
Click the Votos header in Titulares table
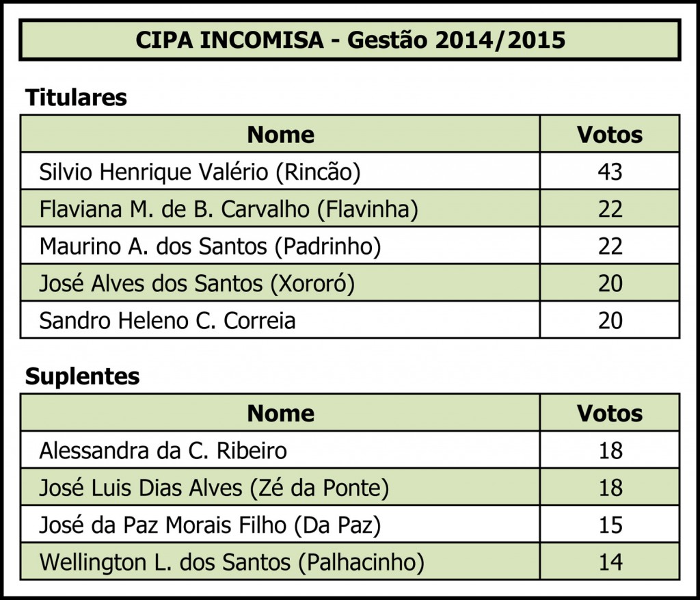coord(610,134)
